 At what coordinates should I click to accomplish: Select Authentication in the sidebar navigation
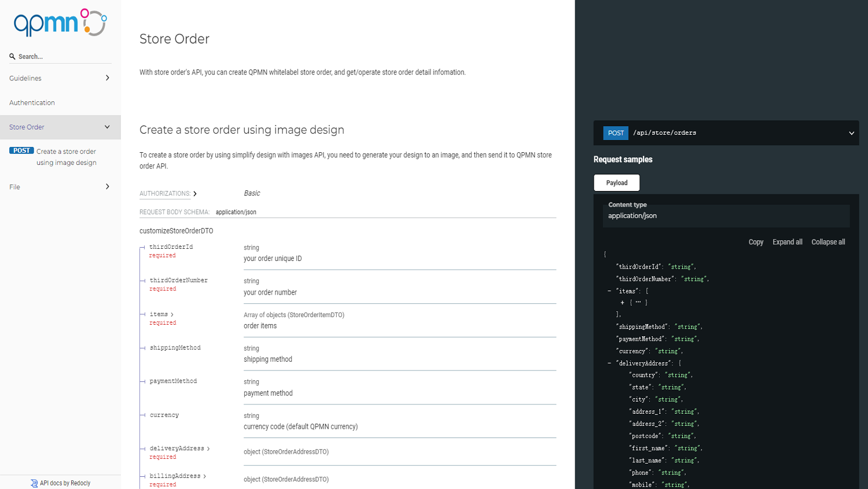click(32, 102)
